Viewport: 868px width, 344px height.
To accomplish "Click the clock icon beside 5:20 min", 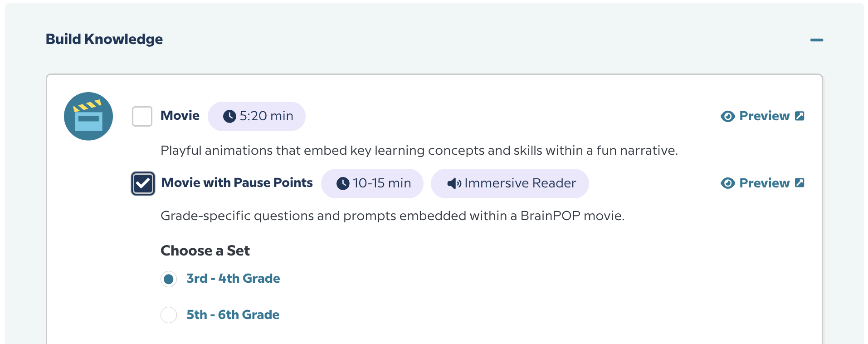I will point(230,116).
